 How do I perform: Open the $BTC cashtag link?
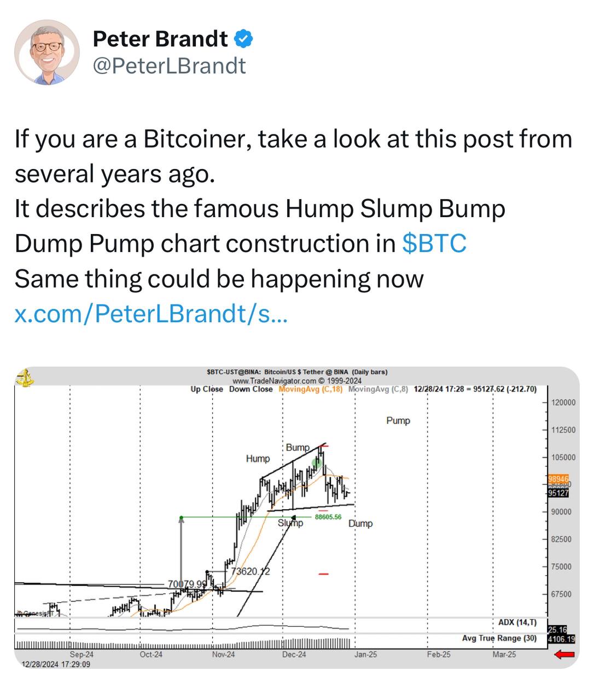(434, 243)
